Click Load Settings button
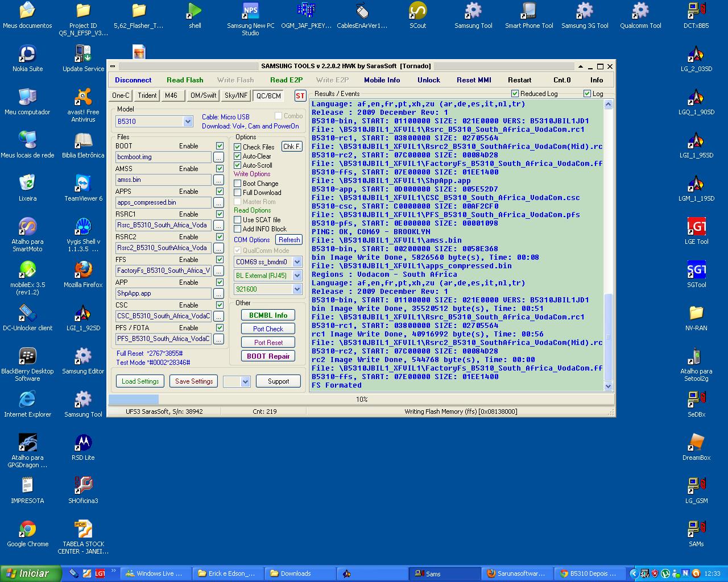Screen dimensions: 728x582 point(140,381)
